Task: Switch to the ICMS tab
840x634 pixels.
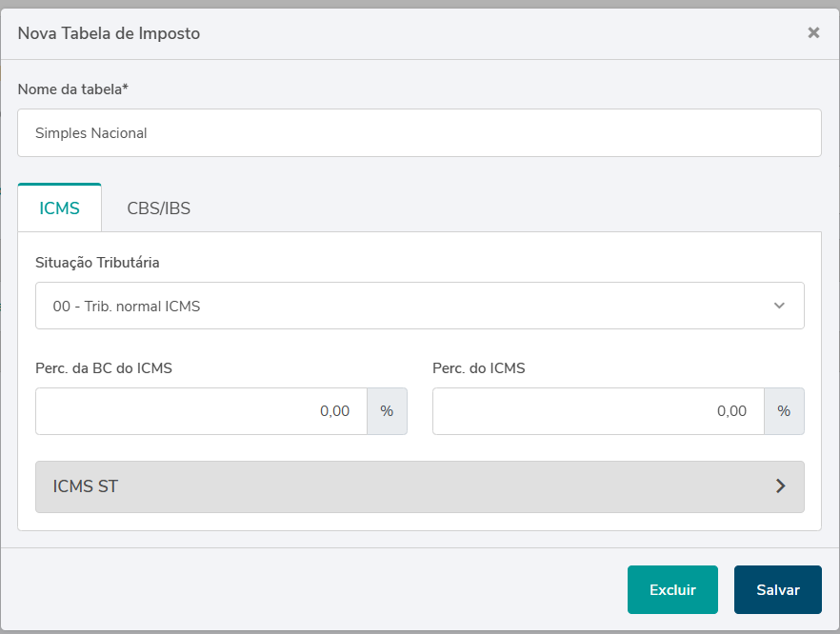Action: click(59, 208)
